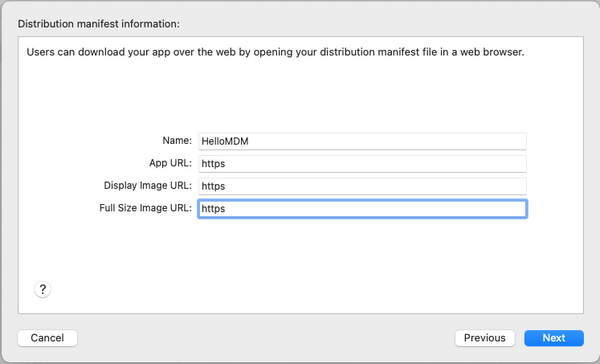Go back with the Previous button
Viewport: 600px width, 364px height.
(485, 338)
